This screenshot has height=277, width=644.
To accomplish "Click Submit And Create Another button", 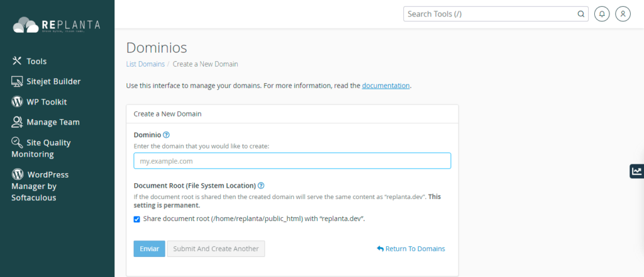I will tap(216, 249).
